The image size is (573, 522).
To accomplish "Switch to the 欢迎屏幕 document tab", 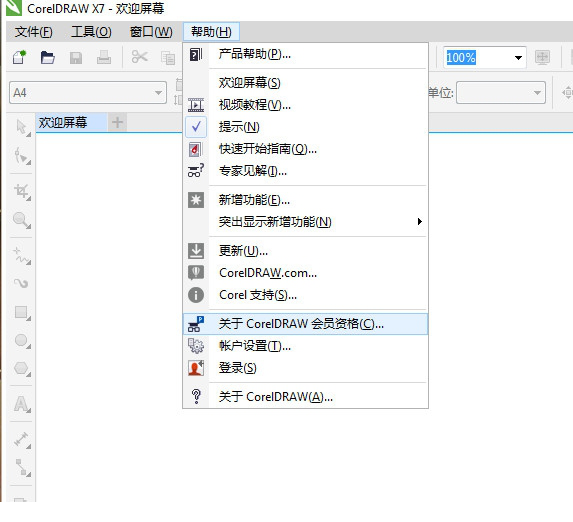I will [x=71, y=122].
